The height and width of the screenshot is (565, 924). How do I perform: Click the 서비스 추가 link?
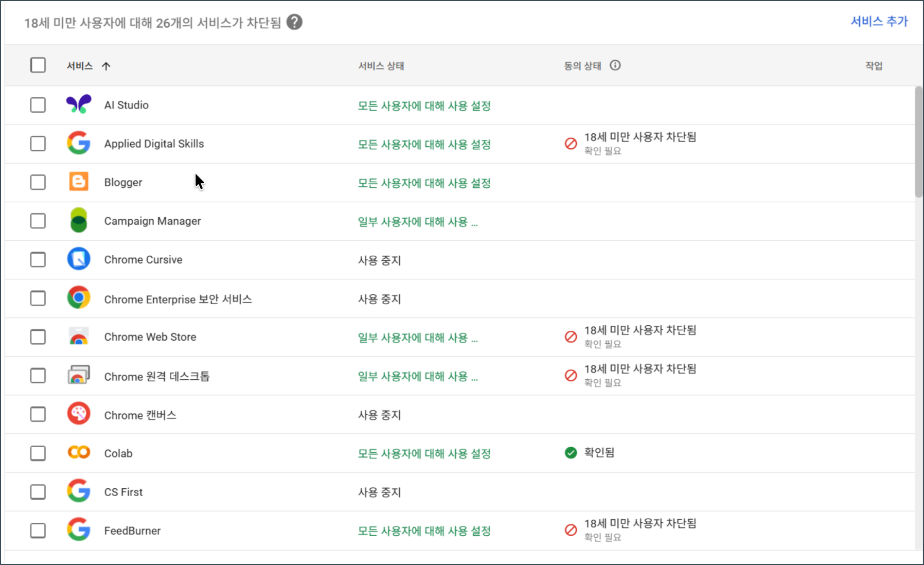tap(879, 21)
